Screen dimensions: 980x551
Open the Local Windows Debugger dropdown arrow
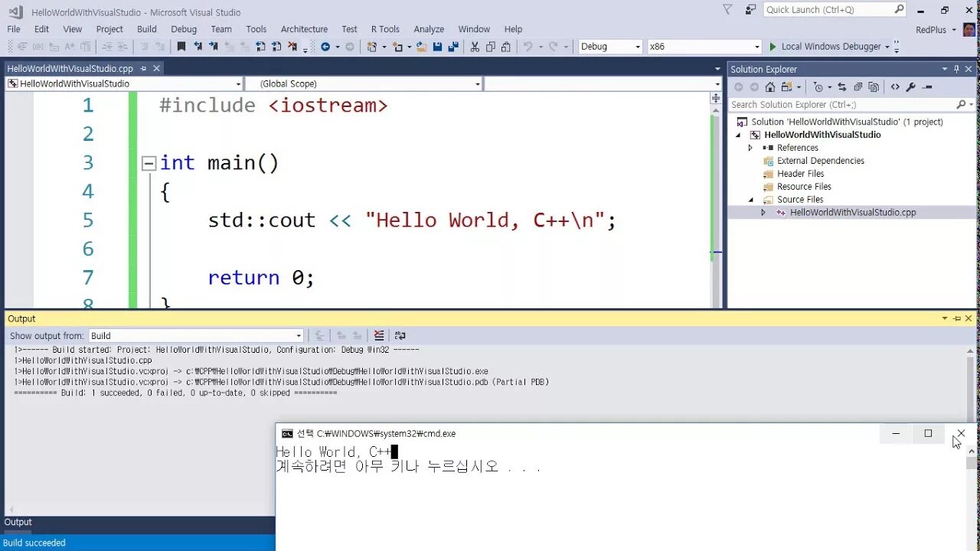(887, 47)
